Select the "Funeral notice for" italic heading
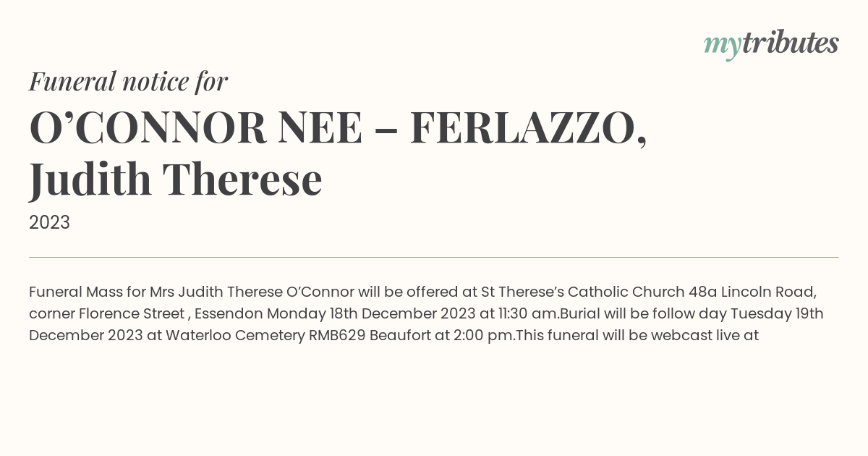The width and height of the screenshot is (868, 456). click(128, 81)
